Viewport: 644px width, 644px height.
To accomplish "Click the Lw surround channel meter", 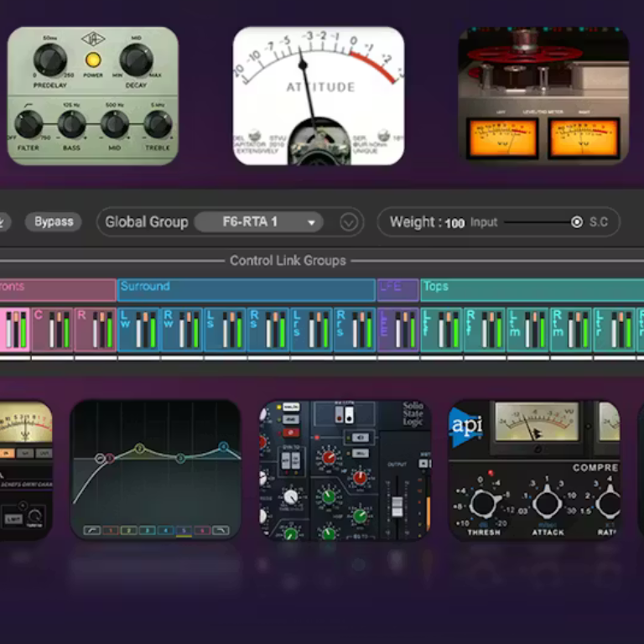I will point(138,329).
